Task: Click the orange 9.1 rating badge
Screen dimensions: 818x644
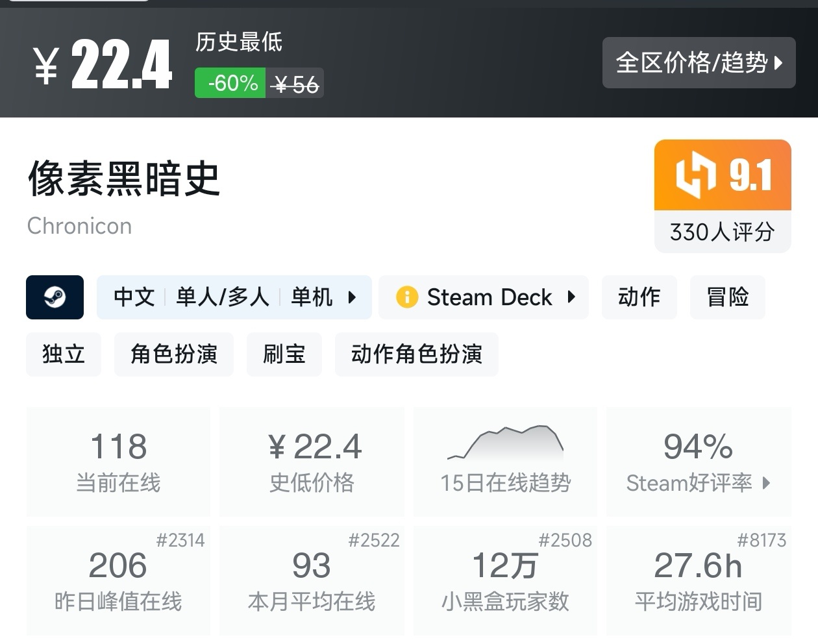Action: point(722,175)
